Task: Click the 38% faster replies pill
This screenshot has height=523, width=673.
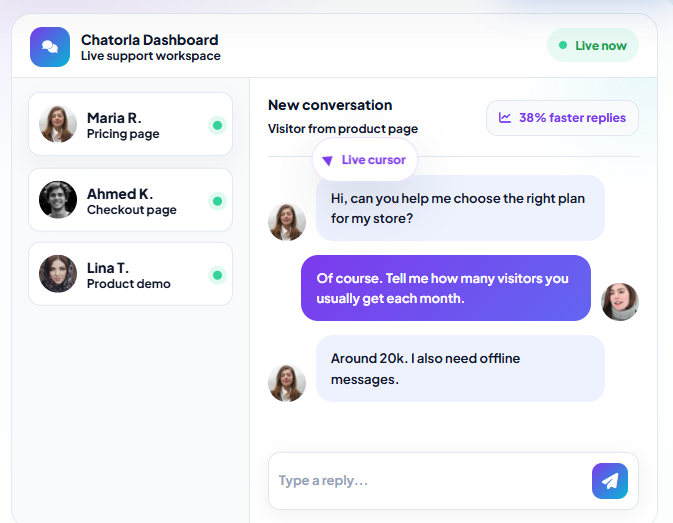Action: pos(562,118)
